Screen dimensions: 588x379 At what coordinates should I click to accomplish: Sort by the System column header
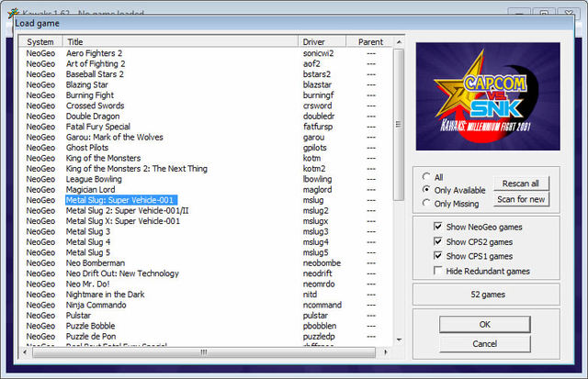click(x=40, y=42)
